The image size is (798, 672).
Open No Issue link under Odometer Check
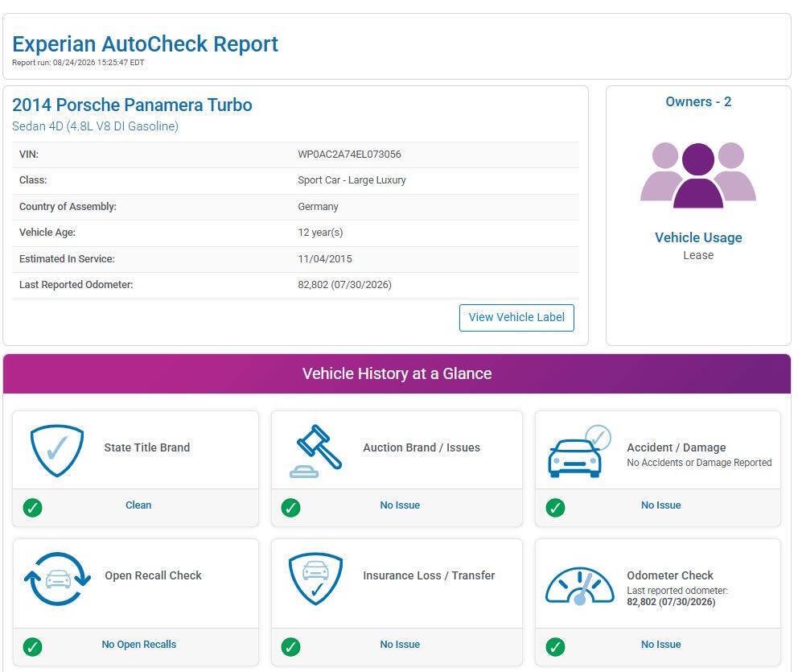tap(661, 644)
